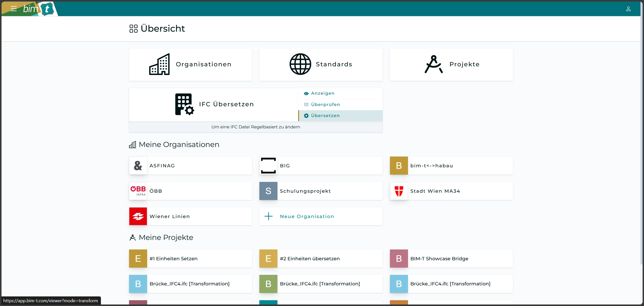Click the ÖBB Infra logo
The image size is (644, 306).
point(138,191)
